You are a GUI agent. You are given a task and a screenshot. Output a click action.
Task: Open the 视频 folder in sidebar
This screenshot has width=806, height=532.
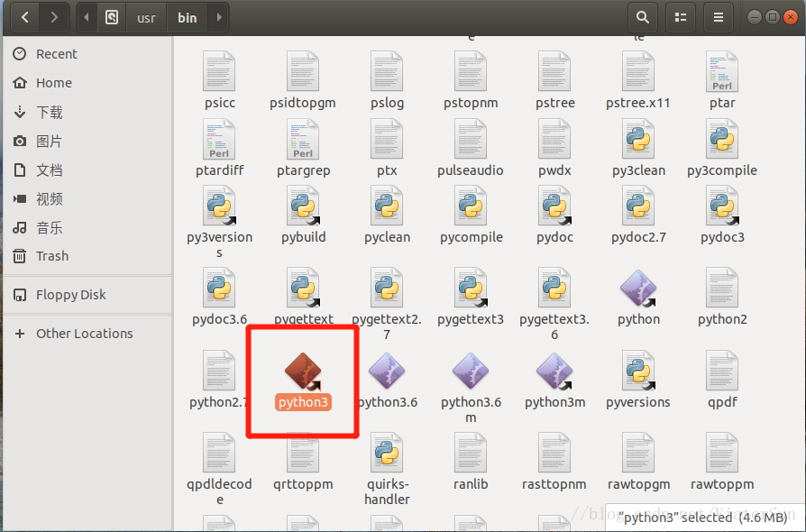coord(87,198)
